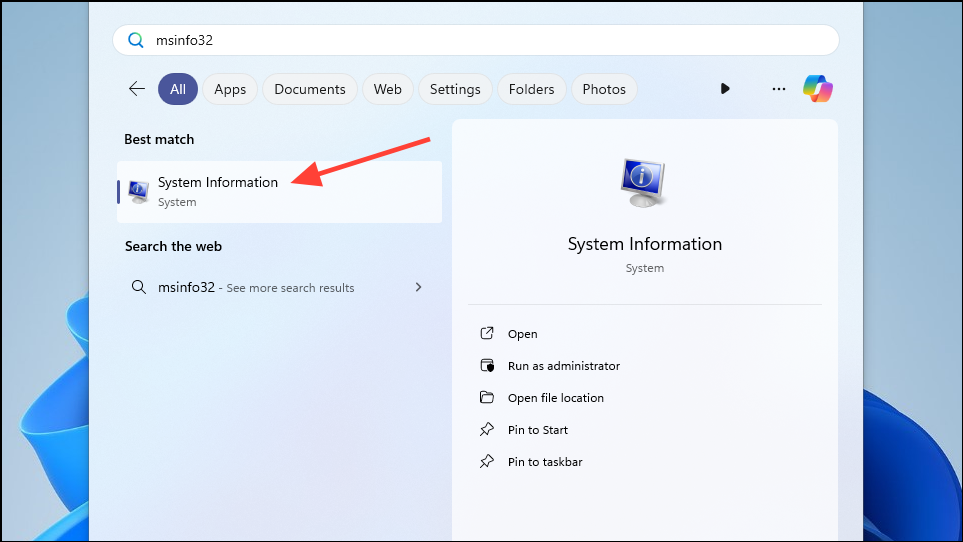Screen dimensions: 963x542
Task: Select the All filter tab
Action: [178, 89]
